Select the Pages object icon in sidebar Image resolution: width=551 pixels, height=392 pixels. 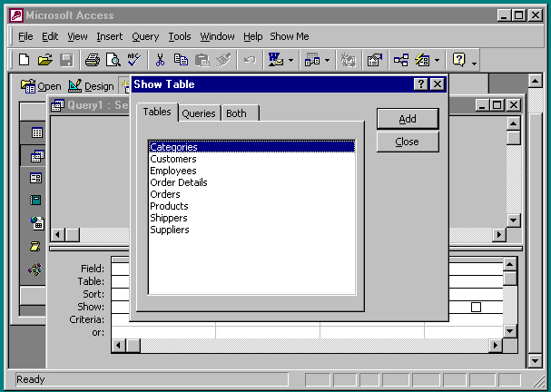point(37,223)
